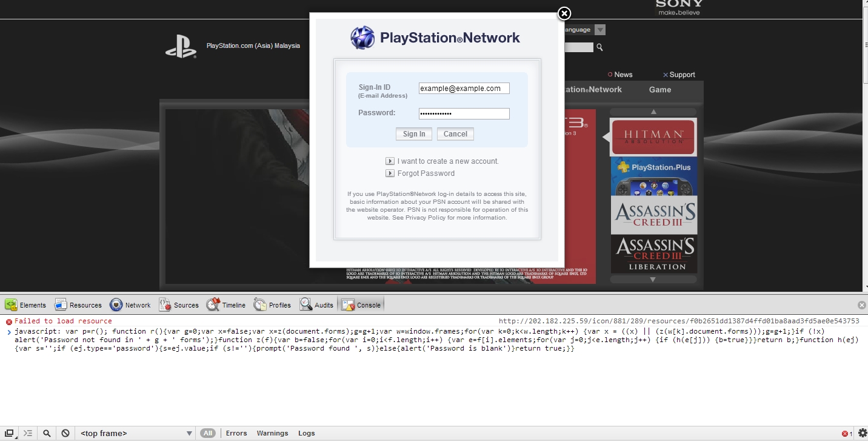Open the failed resource URL link
868x441 pixels.
679,321
